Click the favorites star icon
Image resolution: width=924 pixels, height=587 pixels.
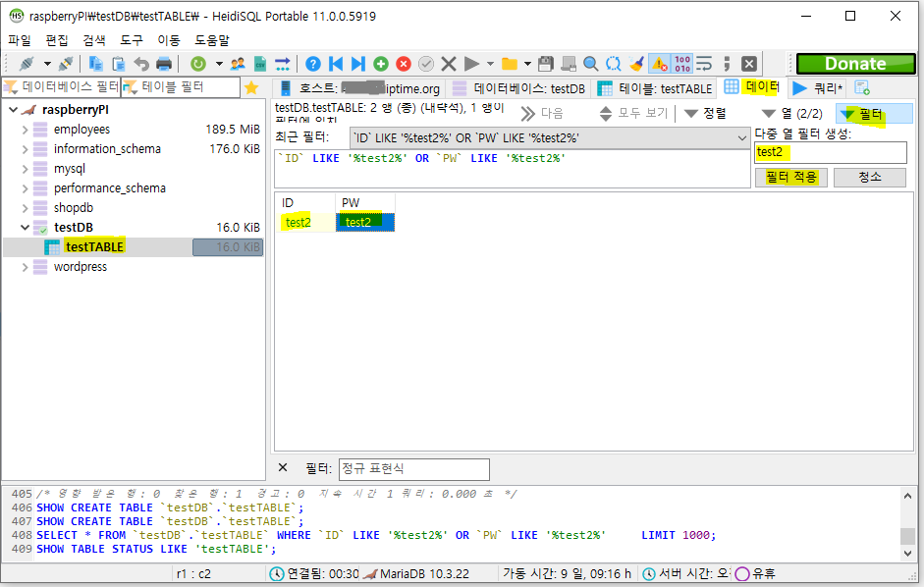[x=251, y=87]
